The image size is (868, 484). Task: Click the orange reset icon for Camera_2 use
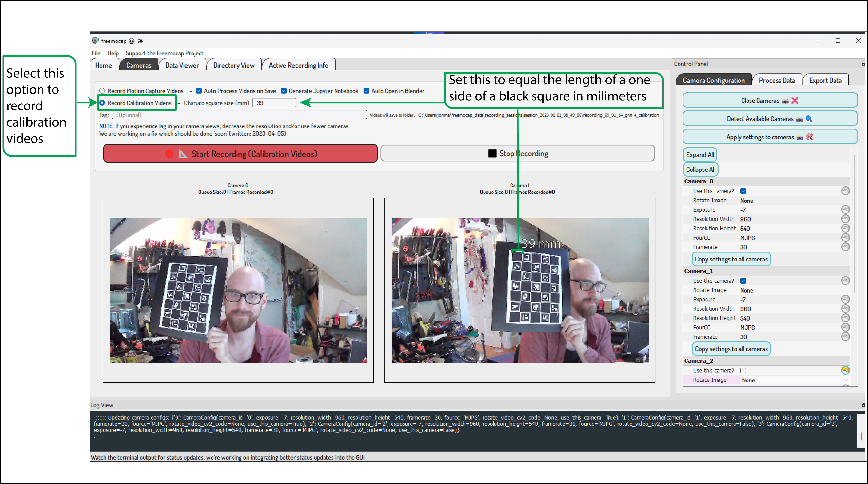(845, 370)
